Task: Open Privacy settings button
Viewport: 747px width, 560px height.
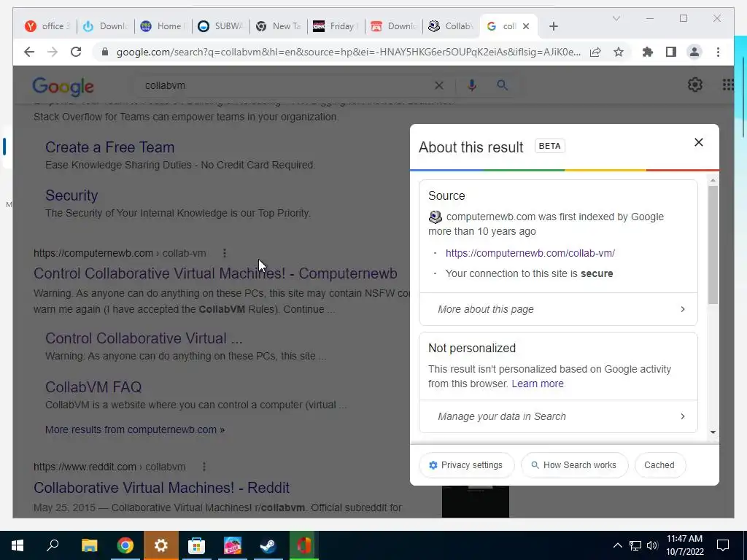Action: coord(466,465)
